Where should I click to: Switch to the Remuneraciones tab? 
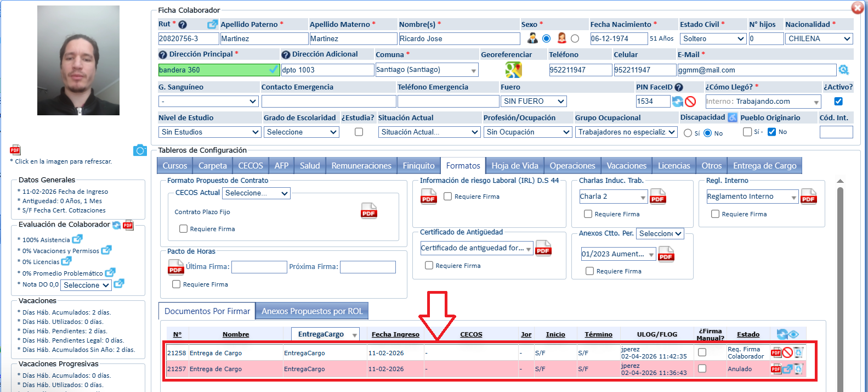tap(361, 166)
